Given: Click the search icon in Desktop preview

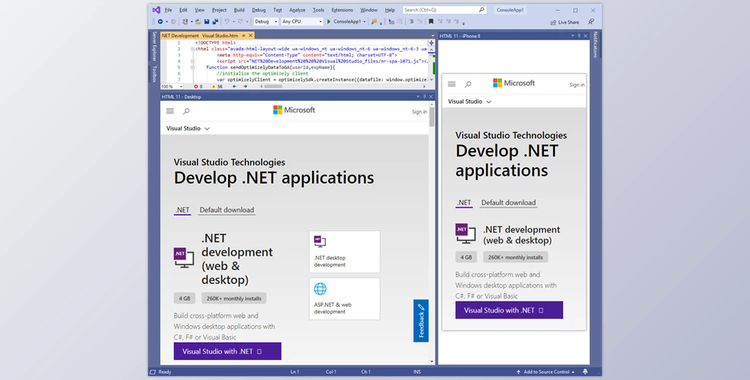Looking at the screenshot, I should coord(186,111).
